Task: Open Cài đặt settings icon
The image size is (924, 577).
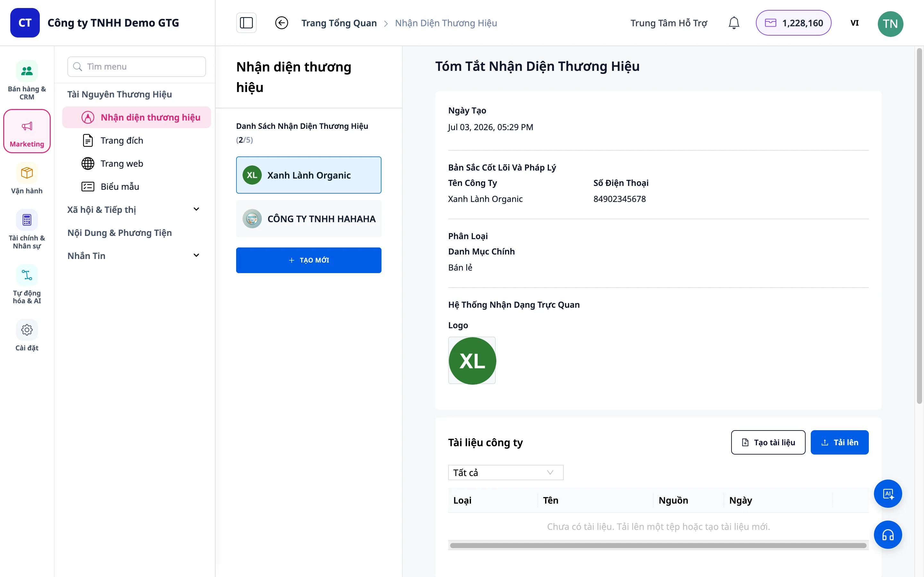Action: [x=27, y=335]
